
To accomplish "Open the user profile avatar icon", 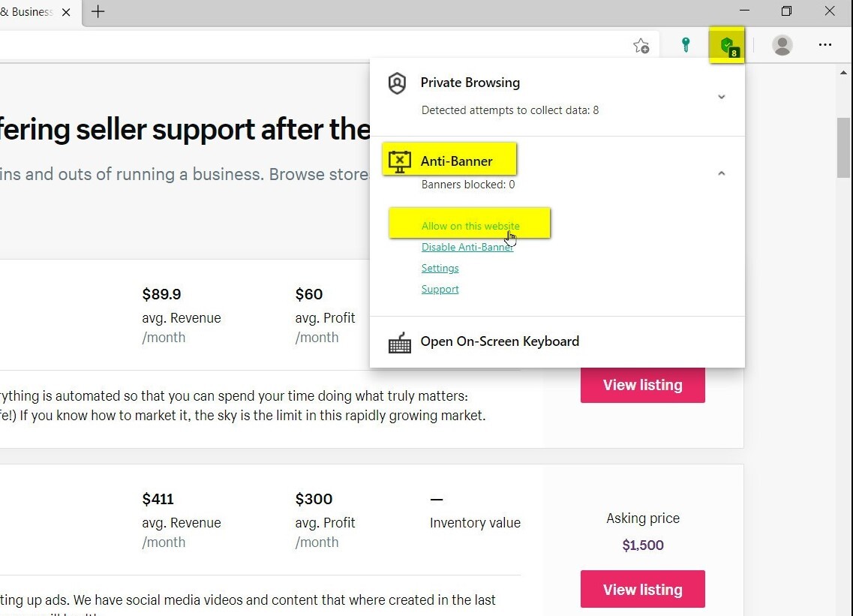I will click(782, 45).
